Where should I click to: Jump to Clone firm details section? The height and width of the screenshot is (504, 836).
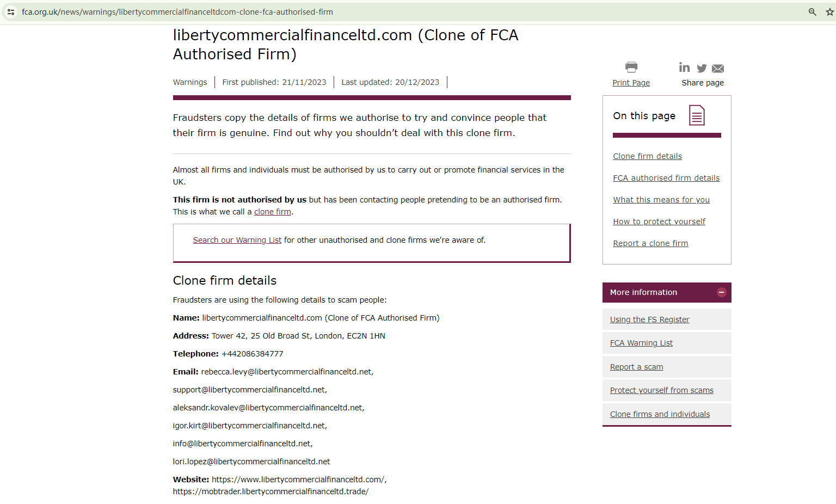point(647,156)
